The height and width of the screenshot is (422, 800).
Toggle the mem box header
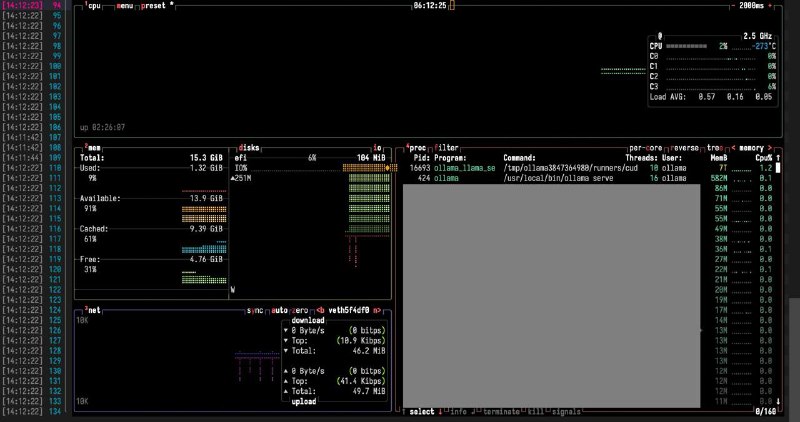pyautogui.click(x=95, y=147)
